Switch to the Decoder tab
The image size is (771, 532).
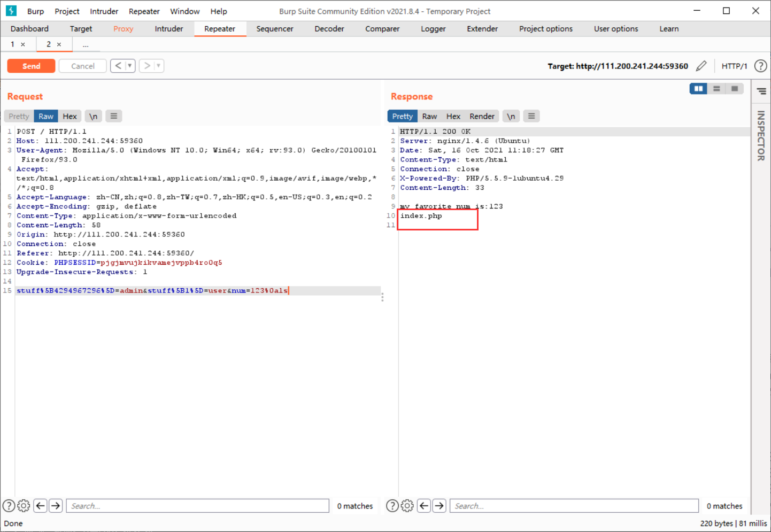329,29
